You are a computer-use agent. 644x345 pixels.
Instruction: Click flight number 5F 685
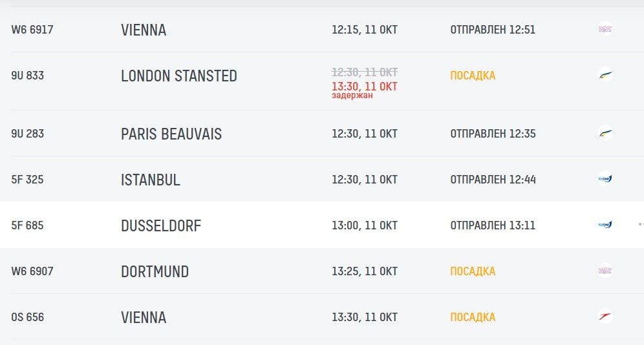click(27, 225)
